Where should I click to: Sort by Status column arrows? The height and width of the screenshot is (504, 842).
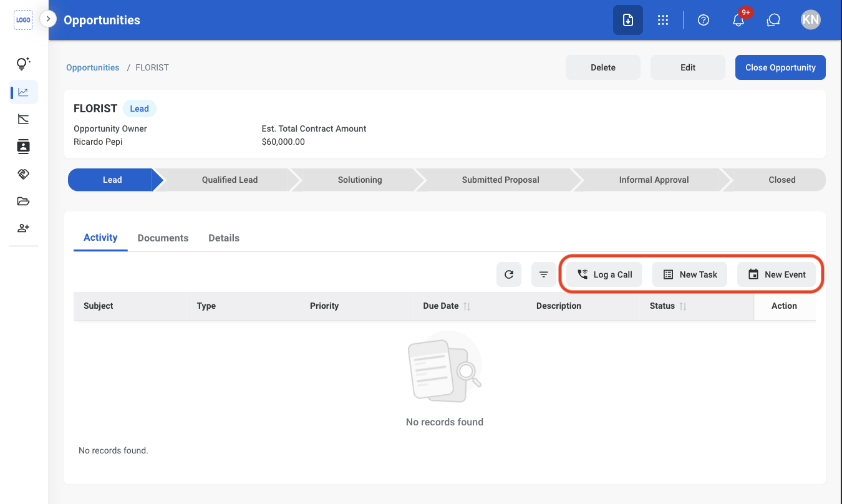(x=683, y=306)
